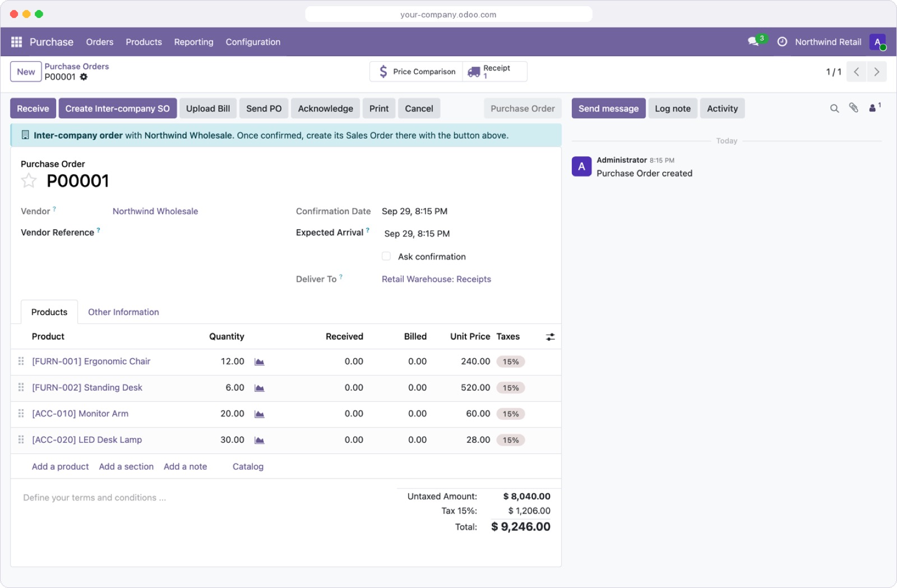The width and height of the screenshot is (897, 588).
Task: Open the Northwind Wholesale vendor link
Action: coord(155,211)
